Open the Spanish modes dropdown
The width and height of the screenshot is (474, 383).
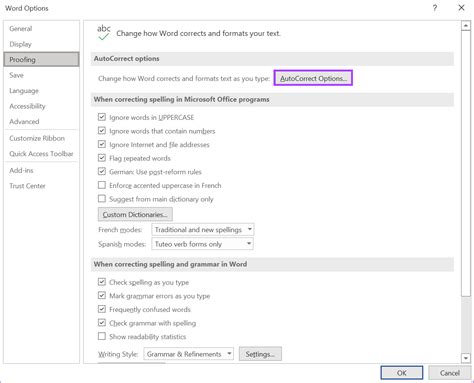[203, 244]
